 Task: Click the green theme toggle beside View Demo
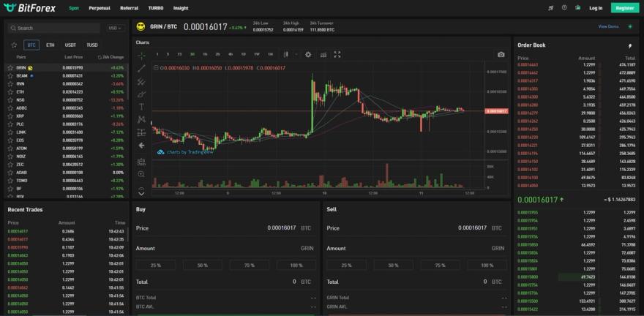pyautogui.click(x=630, y=26)
